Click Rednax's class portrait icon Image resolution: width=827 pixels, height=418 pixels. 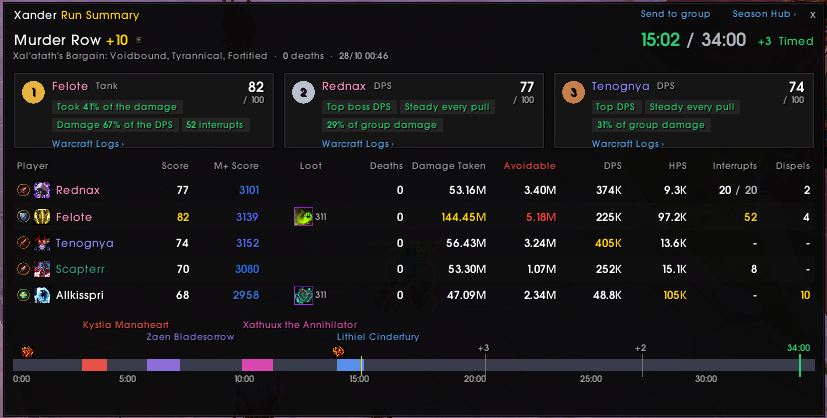pyautogui.click(x=42, y=190)
